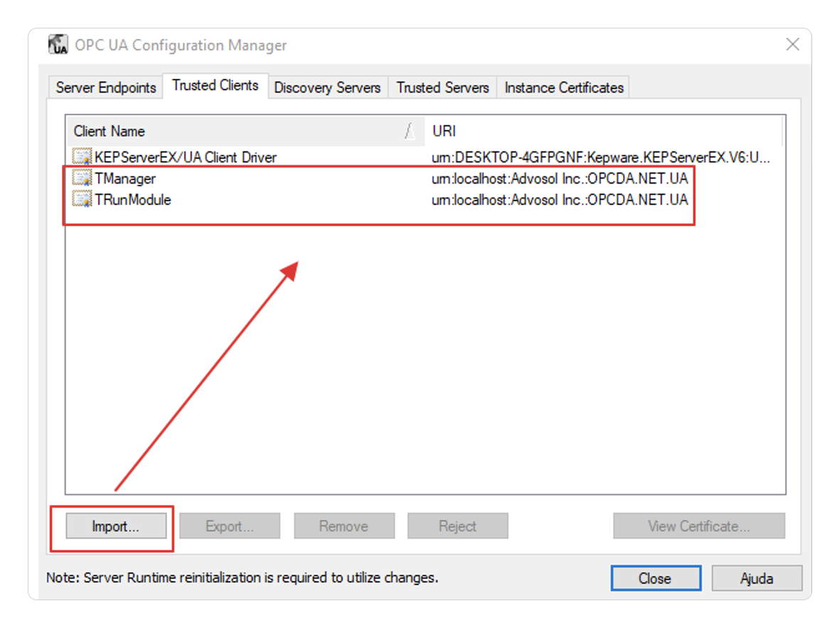Select the KEPServerEX/UA Client Driver row name
The height and width of the screenshot is (628, 840).
(x=186, y=157)
